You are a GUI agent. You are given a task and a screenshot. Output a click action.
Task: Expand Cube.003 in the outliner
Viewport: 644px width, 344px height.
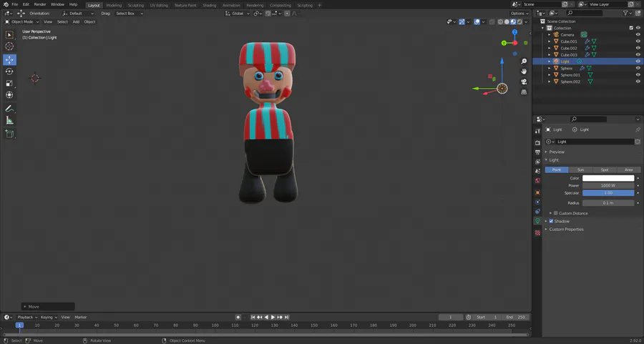click(550, 55)
